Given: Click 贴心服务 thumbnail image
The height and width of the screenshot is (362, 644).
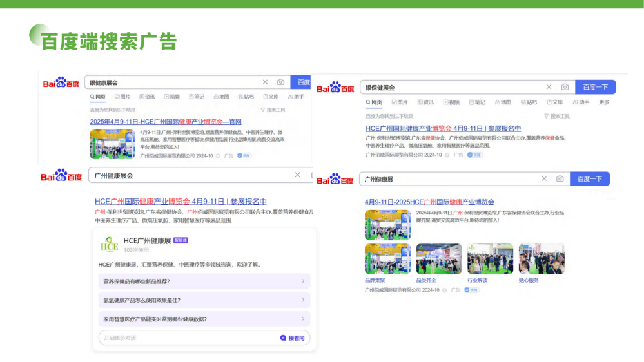Looking at the screenshot, I should coord(542,259).
